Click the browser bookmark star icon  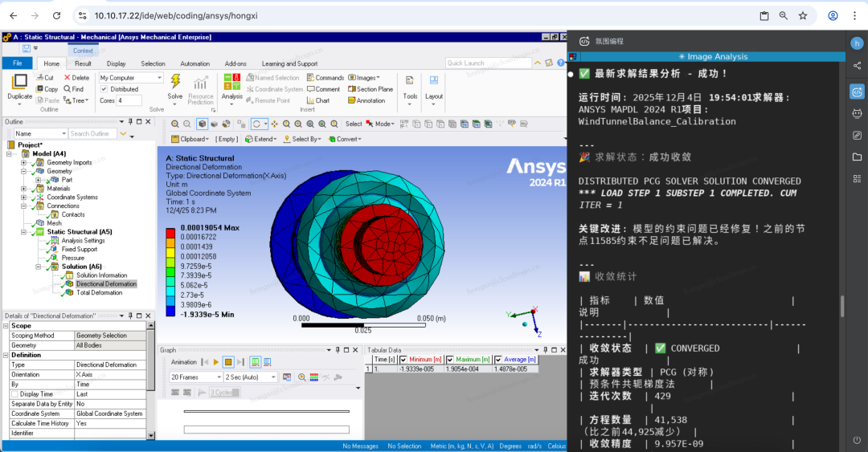(x=803, y=15)
